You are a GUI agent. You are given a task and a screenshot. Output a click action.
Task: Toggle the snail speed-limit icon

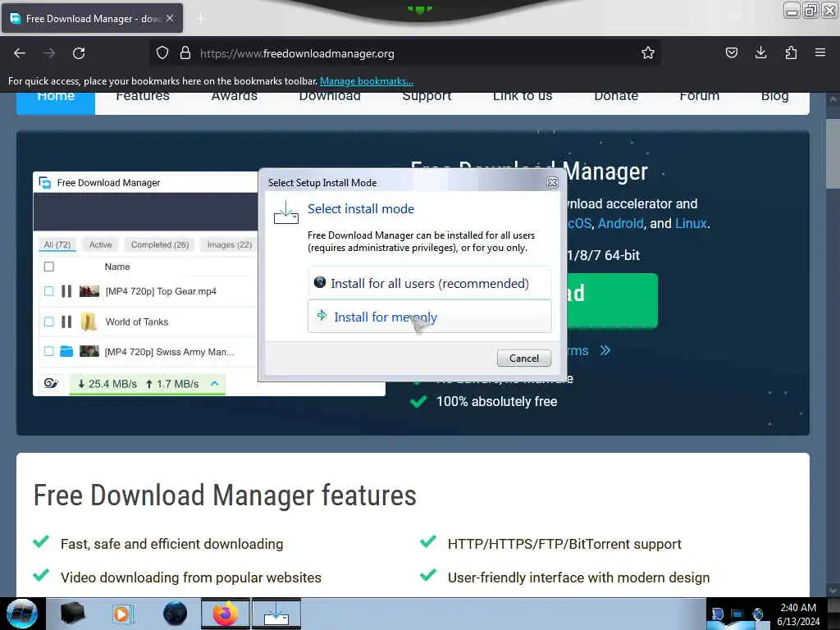pyautogui.click(x=51, y=384)
